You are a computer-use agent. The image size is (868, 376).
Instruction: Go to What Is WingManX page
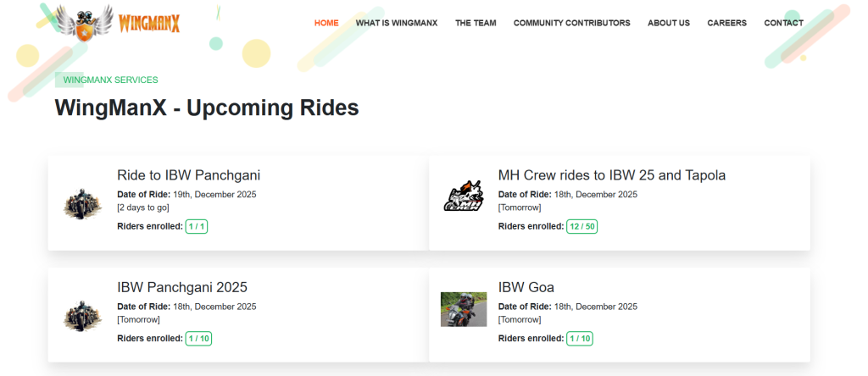pos(396,23)
